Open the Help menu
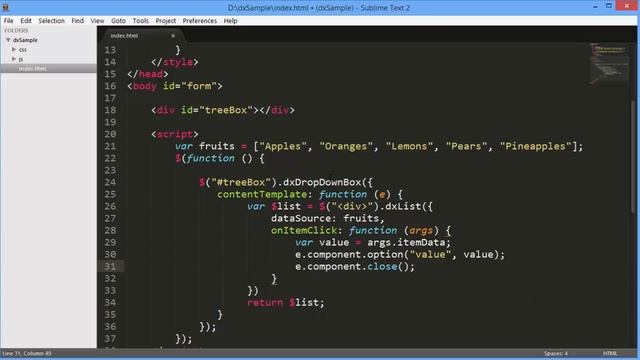 click(x=230, y=21)
